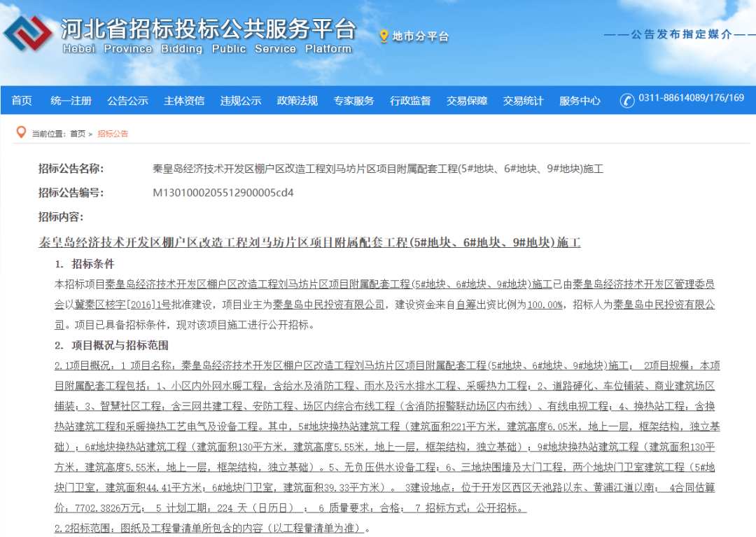
Task: Click the yellow map pin icon
Action: tap(384, 36)
